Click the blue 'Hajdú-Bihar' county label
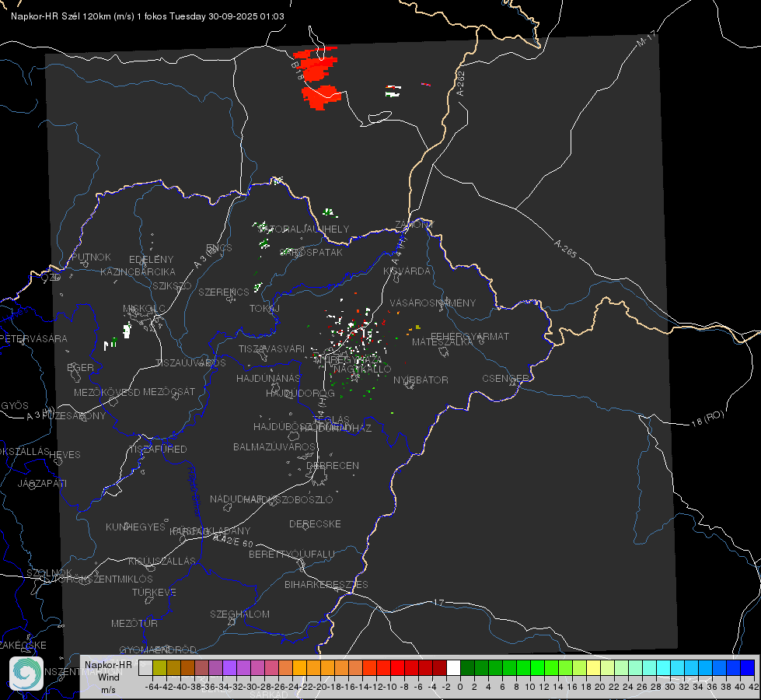 (194, 492)
